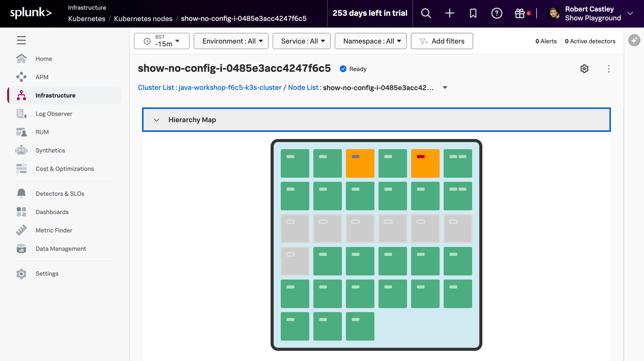Open the bookmarks icon

pyautogui.click(x=473, y=13)
